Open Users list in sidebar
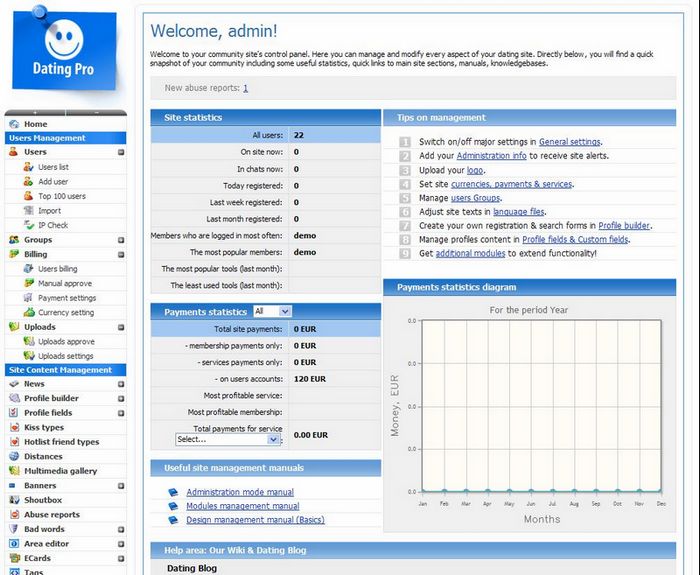Image resolution: width=700 pixels, height=575 pixels. coord(53,167)
